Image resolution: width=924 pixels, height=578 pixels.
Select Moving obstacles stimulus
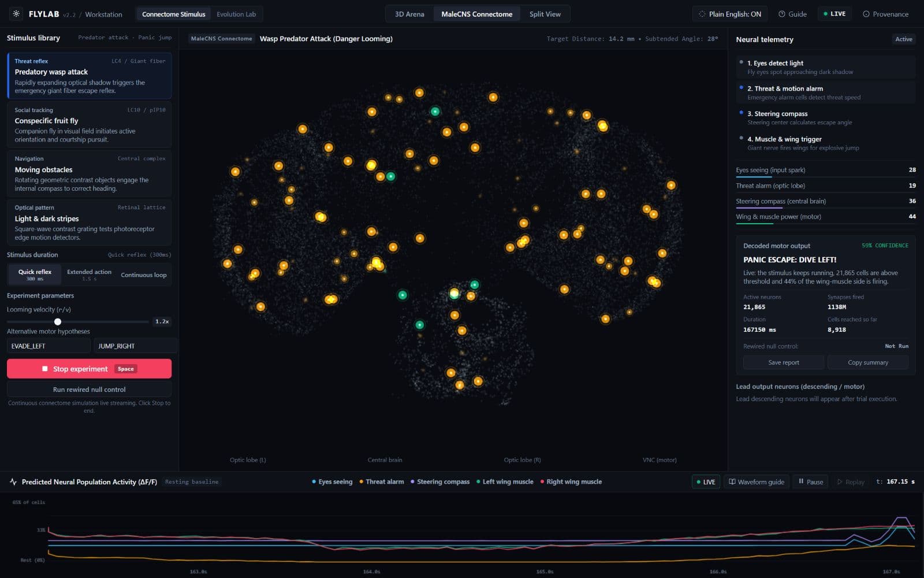pyautogui.click(x=89, y=173)
